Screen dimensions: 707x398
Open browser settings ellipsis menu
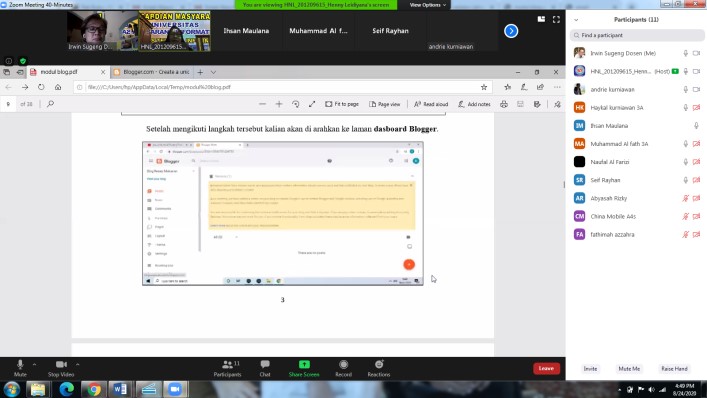(x=557, y=87)
